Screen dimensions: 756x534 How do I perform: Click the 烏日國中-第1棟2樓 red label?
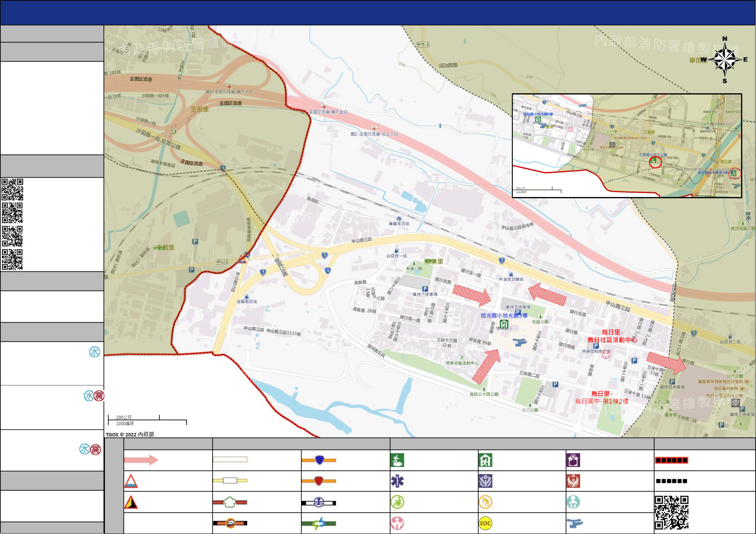tap(602, 401)
